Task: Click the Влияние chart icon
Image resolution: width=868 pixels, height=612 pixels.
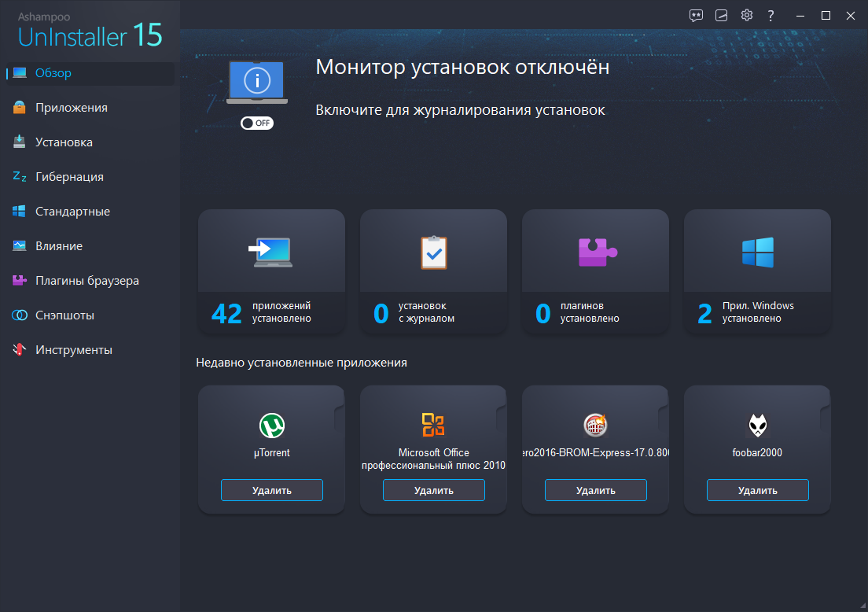Action: click(x=20, y=245)
